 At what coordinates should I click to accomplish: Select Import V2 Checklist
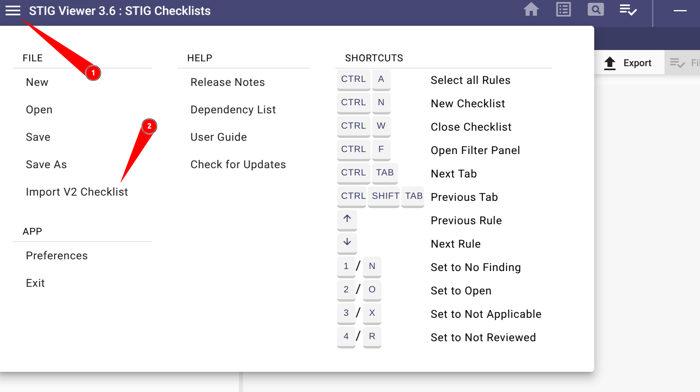[x=77, y=192]
